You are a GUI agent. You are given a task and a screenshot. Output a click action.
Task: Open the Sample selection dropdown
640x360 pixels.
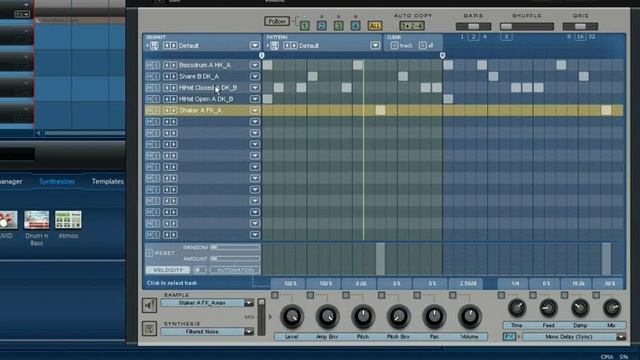click(x=249, y=303)
